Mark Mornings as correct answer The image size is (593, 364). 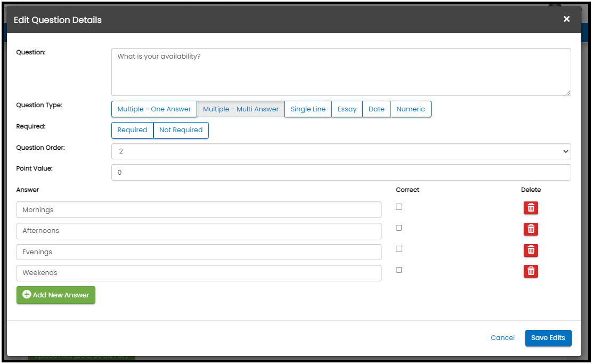click(x=399, y=207)
